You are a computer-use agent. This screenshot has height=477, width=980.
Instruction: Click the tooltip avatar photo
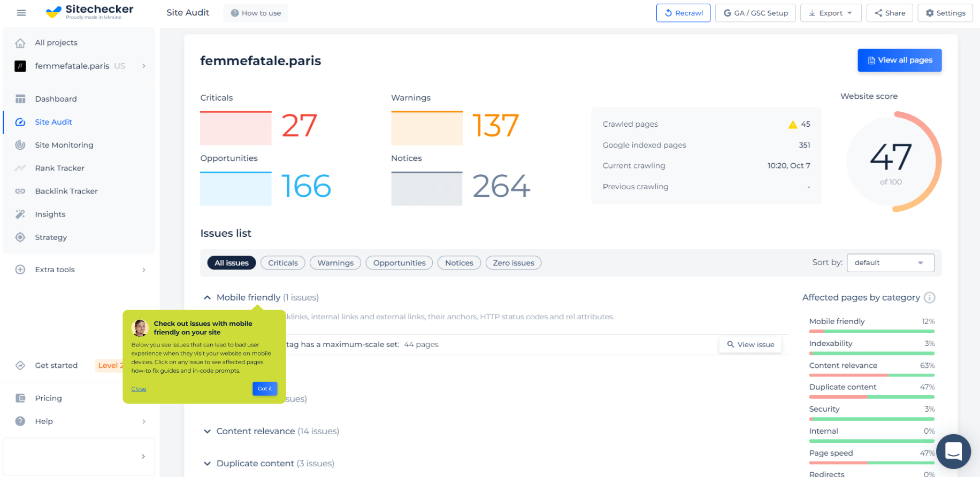tap(140, 328)
